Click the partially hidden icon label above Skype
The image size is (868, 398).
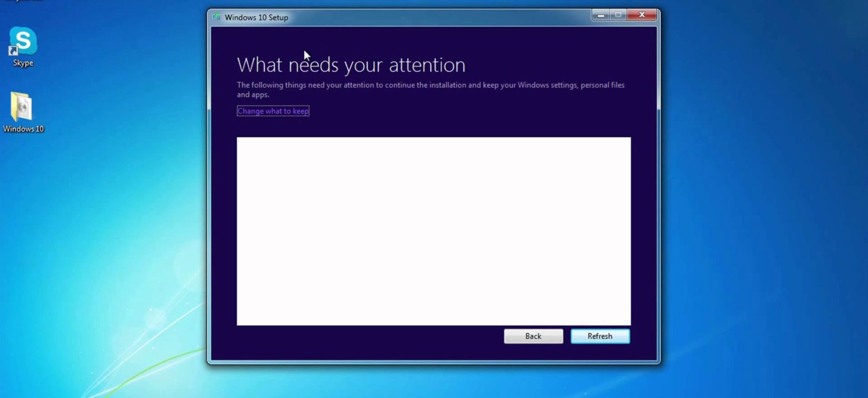pos(23,1)
